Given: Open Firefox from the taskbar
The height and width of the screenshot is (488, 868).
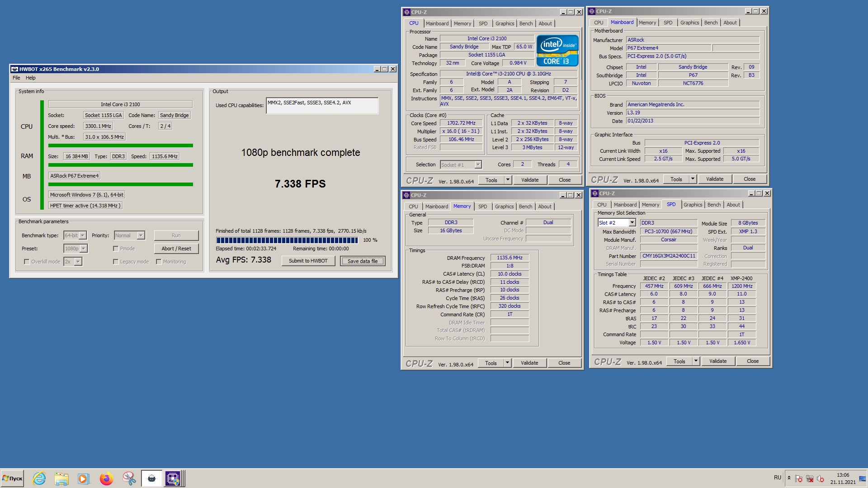Looking at the screenshot, I should (x=106, y=478).
